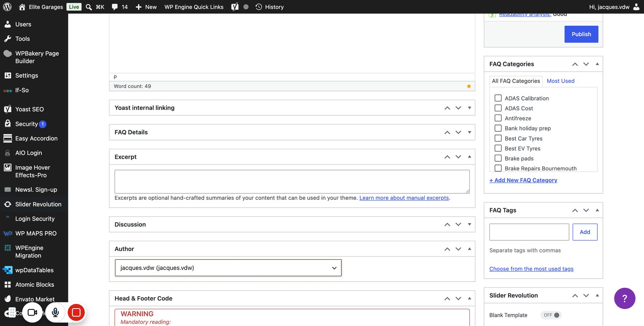The height and width of the screenshot is (326, 644).
Task: Click Add button for FAQ Tags
Action: tap(585, 232)
